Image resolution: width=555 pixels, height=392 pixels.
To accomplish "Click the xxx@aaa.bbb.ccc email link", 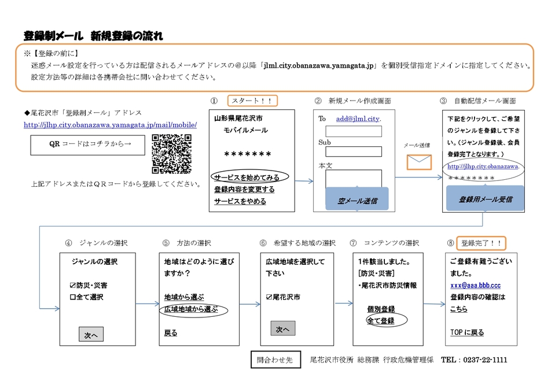I will click(x=475, y=285).
